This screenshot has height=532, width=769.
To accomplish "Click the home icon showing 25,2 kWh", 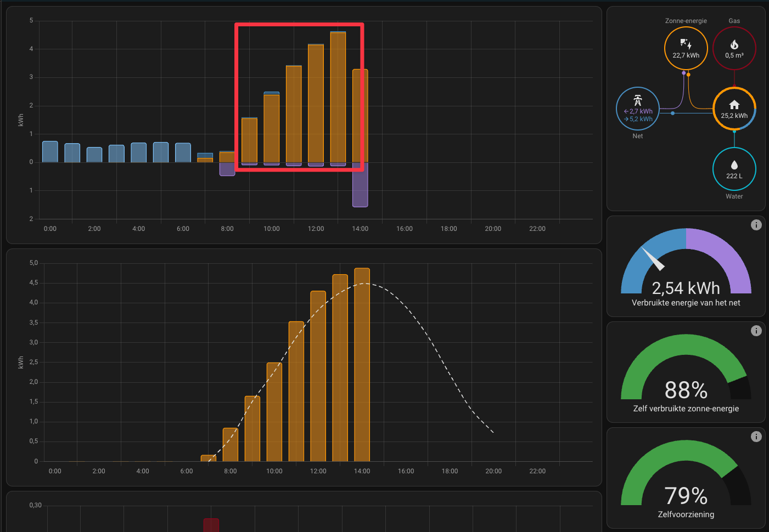I will 734,105.
